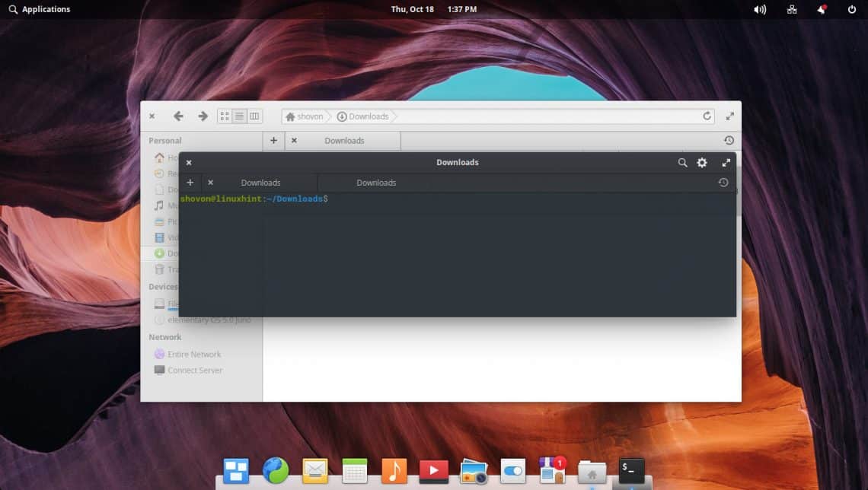
Task: Switch Files to list view
Action: (239, 116)
